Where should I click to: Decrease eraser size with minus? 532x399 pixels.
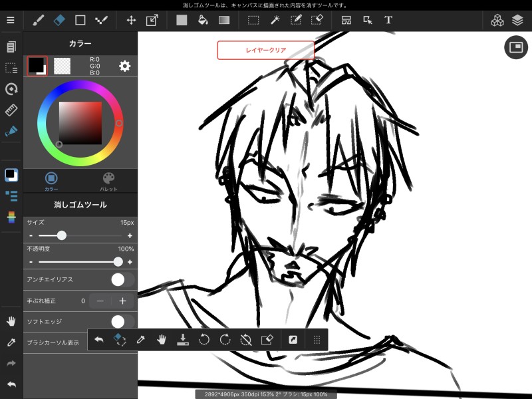pyautogui.click(x=31, y=235)
